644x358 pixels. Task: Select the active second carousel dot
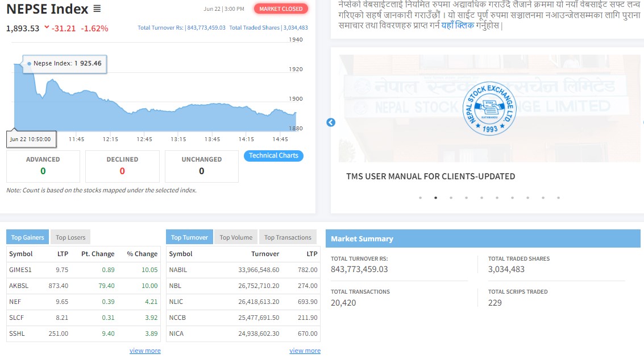coord(436,198)
